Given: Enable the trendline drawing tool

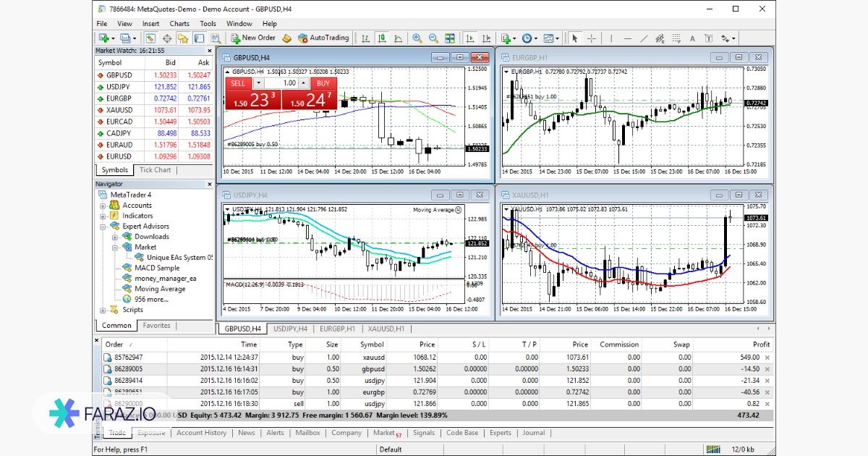Looking at the screenshot, I should pos(644,38).
